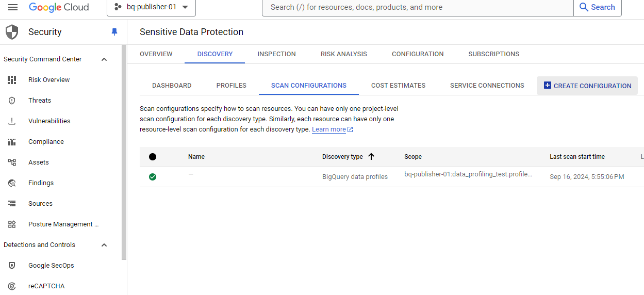Viewport: 644px width, 295px height.
Task: Open the Learn more link
Action: [329, 129]
